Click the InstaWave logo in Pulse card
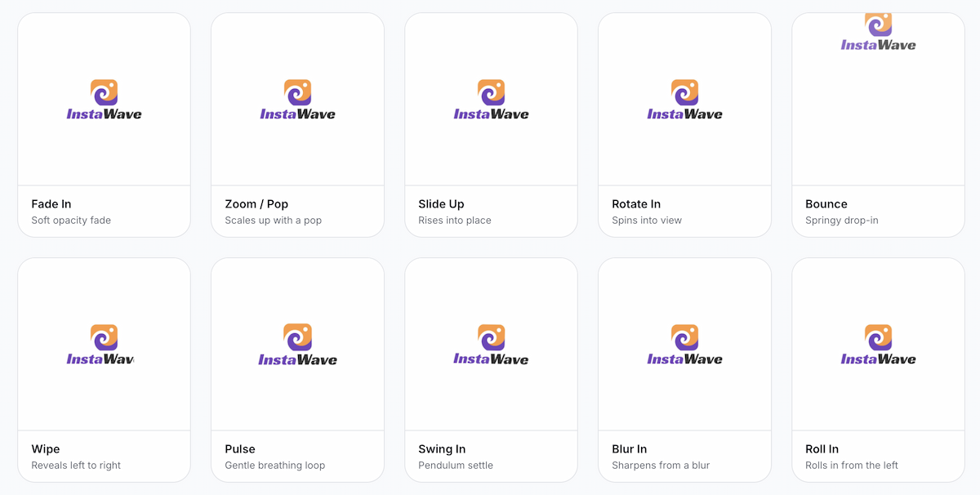 click(297, 345)
